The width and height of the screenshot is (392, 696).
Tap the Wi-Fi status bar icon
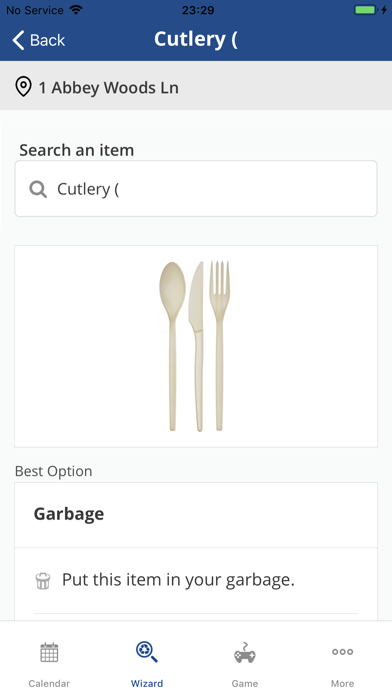[76, 10]
